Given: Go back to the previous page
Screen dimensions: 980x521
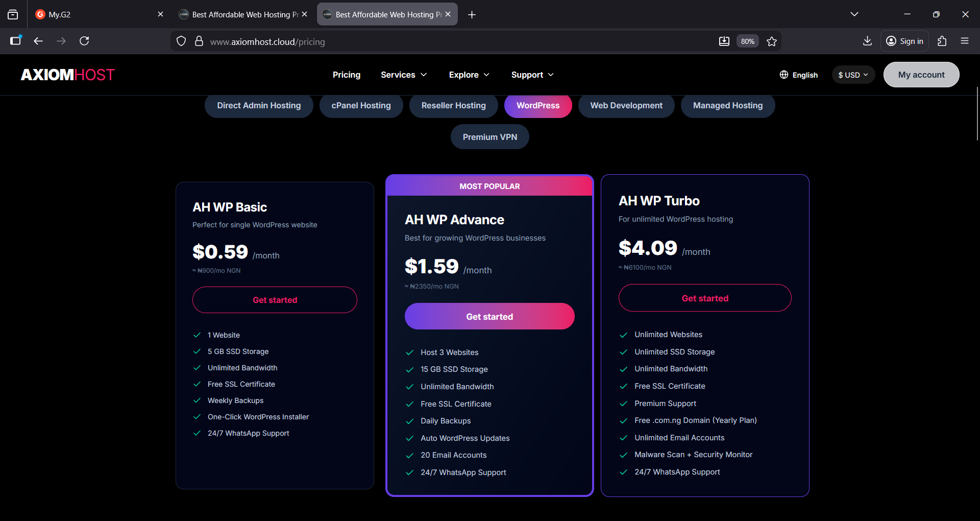Looking at the screenshot, I should pyautogui.click(x=38, y=41).
